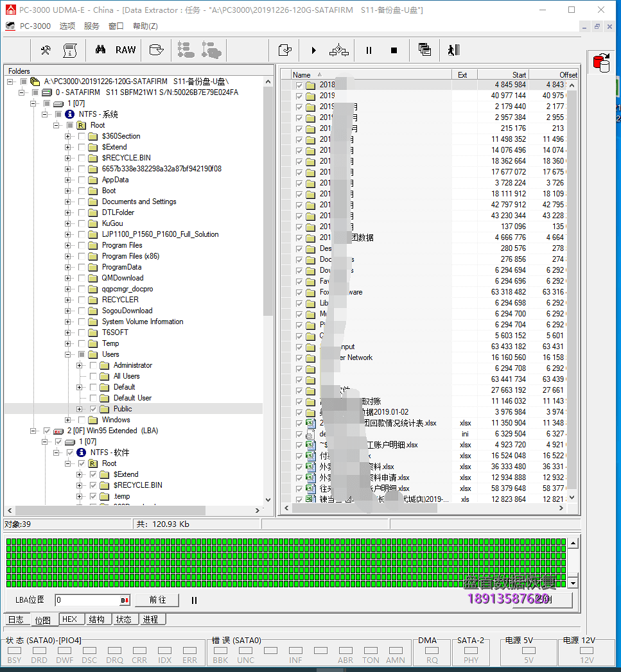Click the ini file icon in file list
This screenshot has height=672, width=621.
tap(310, 434)
